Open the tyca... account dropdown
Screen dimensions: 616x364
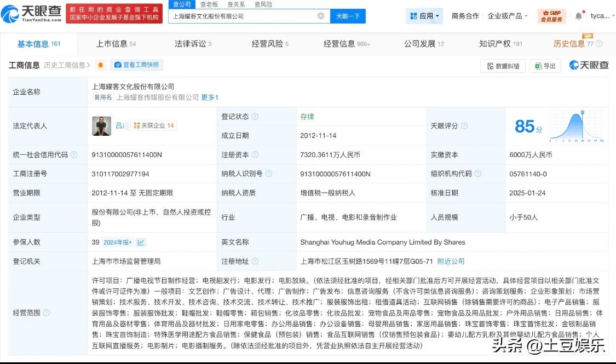[602, 16]
